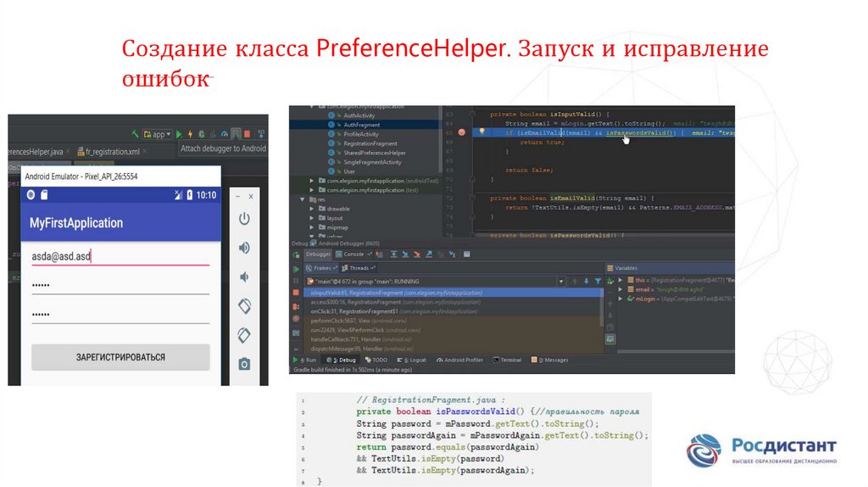Switch to the Console debugger tab
Viewport: 868px width, 487px height.
pyautogui.click(x=349, y=254)
